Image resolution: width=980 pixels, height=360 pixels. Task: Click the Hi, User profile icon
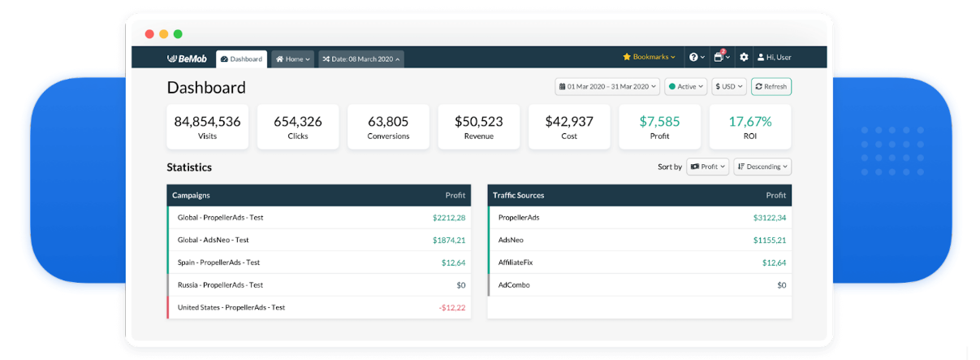[761, 58]
